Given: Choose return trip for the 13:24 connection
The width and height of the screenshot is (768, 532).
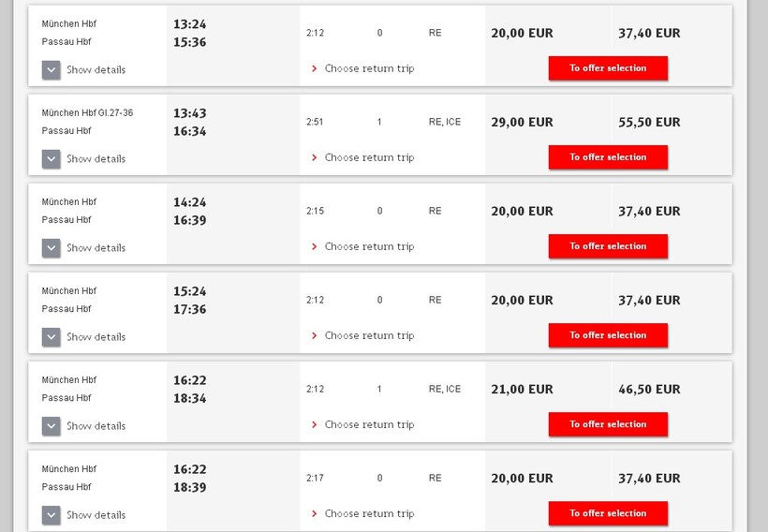Looking at the screenshot, I should point(368,68).
